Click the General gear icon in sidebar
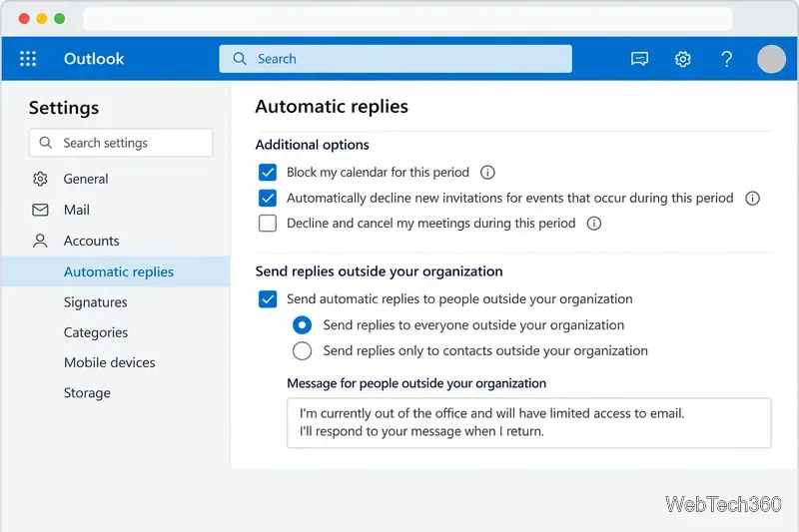Screen dimensions: 799x532 click(40, 179)
